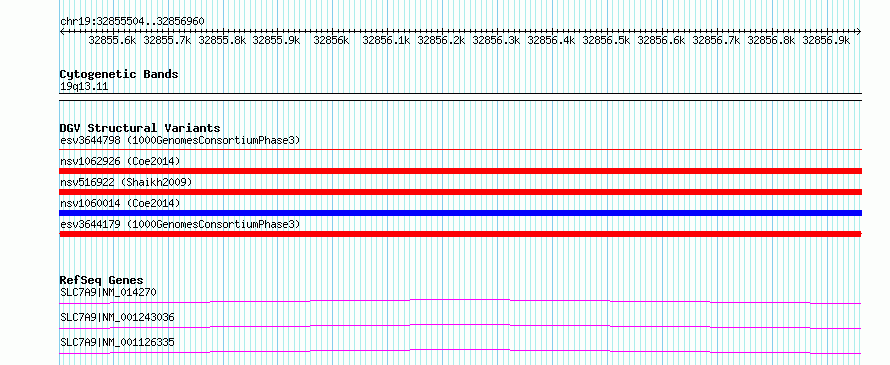Click the 32855.6k ruler tick label
Viewport: 890px width, 365px height.
112,40
